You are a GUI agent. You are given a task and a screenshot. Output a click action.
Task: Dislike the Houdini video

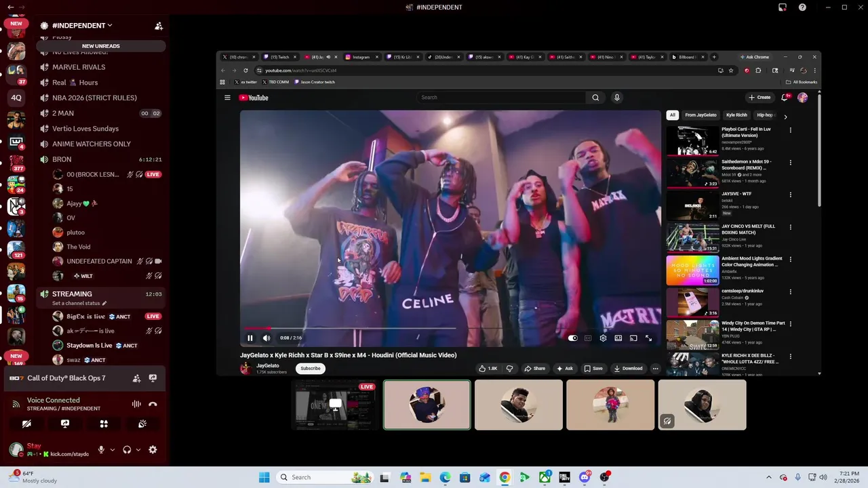[509, 368]
